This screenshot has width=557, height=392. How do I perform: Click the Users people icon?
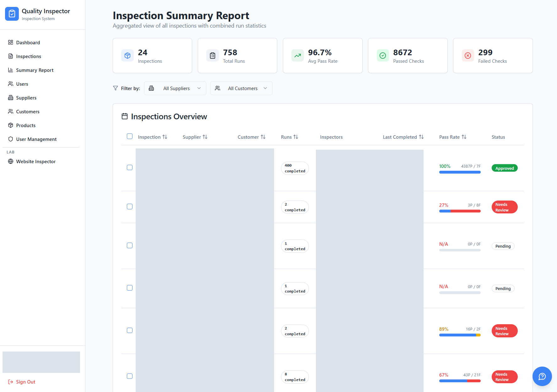11,84
